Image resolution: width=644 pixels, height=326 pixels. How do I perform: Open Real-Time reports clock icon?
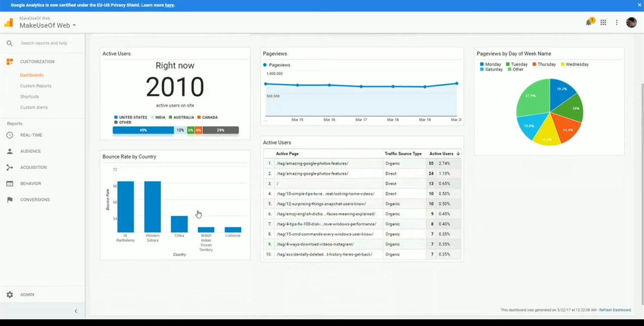click(10, 135)
